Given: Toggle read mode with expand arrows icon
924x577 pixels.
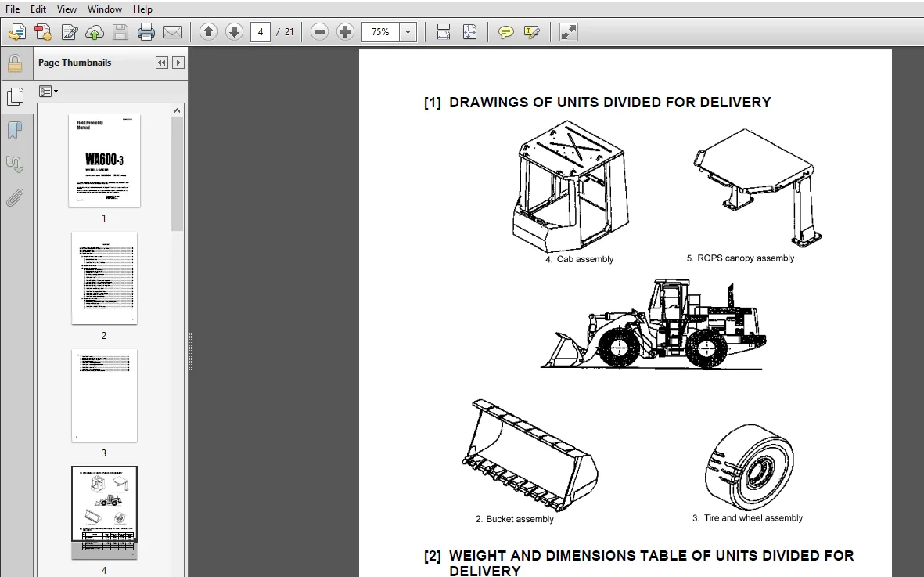Looking at the screenshot, I should click(x=569, y=32).
